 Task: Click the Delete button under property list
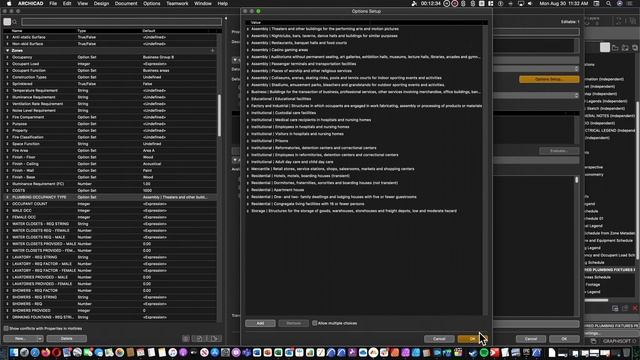(67, 338)
